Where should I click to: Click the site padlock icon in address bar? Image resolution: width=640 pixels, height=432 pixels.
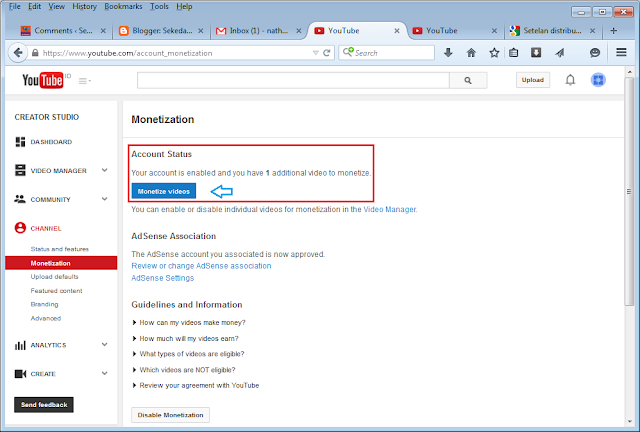click(35, 53)
